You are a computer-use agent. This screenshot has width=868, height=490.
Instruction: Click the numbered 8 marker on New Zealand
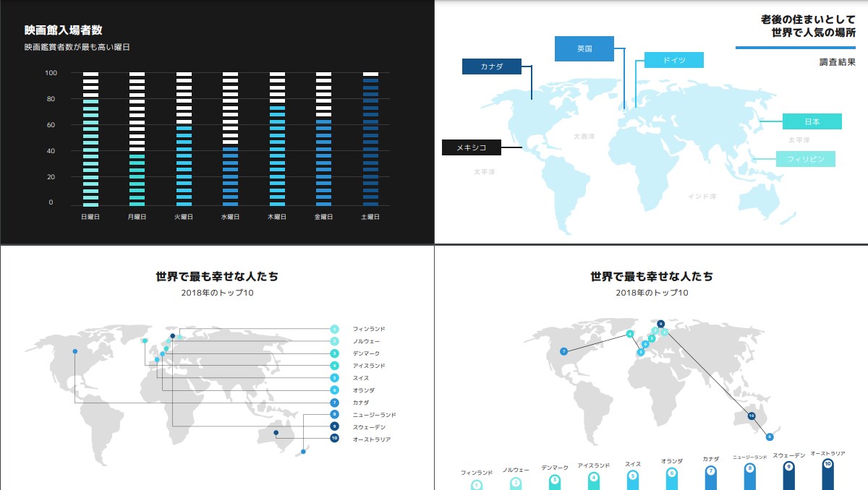tap(770, 437)
